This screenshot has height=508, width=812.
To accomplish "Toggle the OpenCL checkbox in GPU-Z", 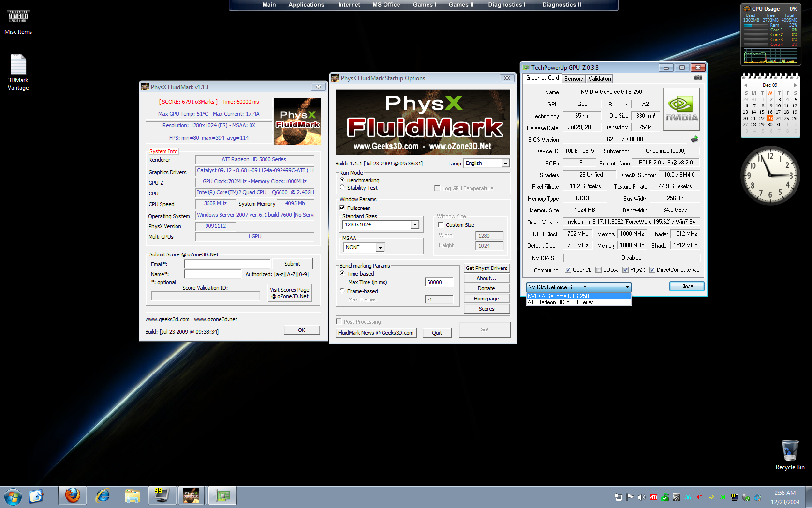I will [568, 270].
